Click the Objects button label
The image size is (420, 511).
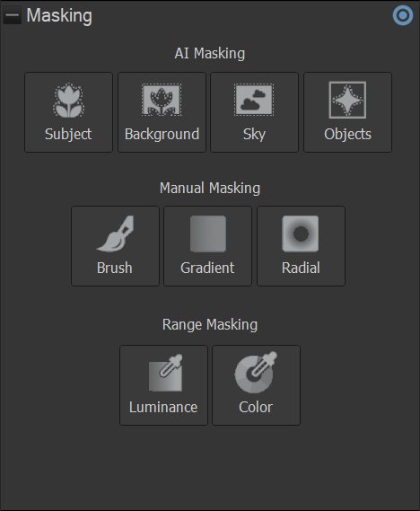click(347, 135)
